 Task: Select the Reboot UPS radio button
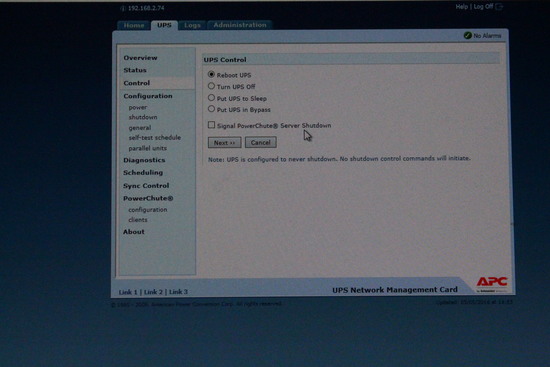click(211, 74)
